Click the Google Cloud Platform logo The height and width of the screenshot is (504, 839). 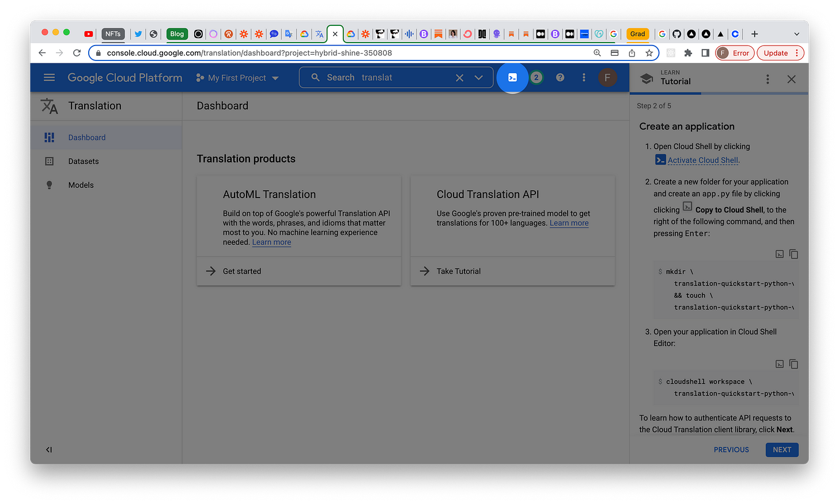(125, 78)
